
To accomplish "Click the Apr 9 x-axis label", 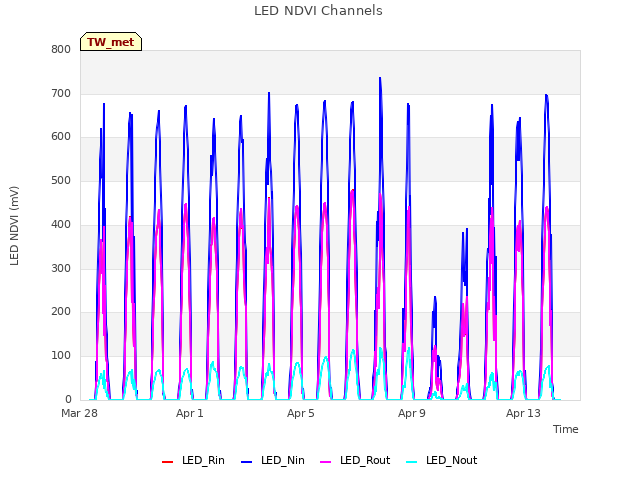I will click(411, 413).
